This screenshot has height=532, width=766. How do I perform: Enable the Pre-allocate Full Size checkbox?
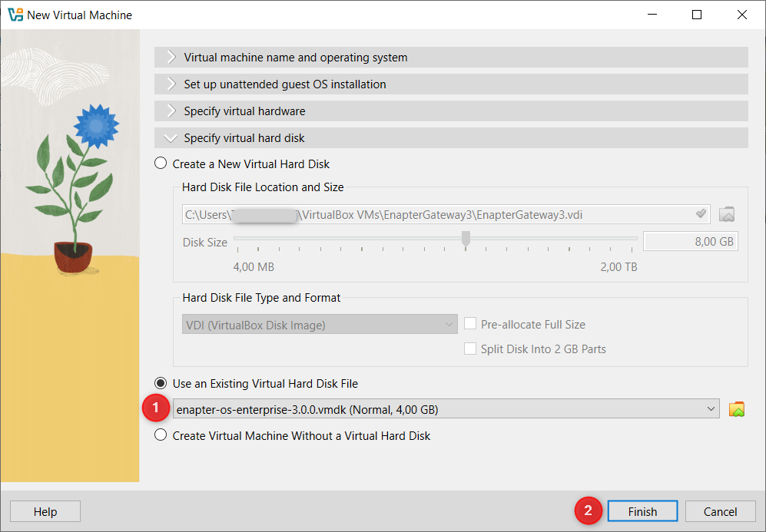pos(470,324)
